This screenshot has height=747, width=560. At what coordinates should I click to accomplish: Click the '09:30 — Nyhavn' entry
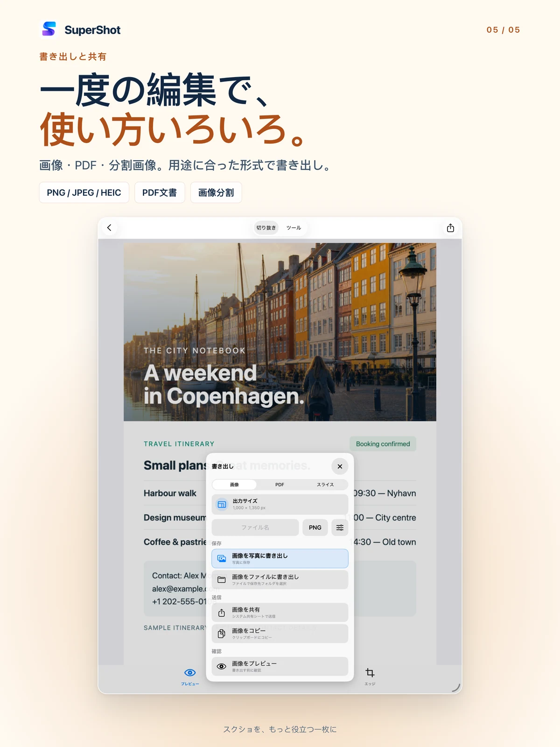(x=385, y=493)
